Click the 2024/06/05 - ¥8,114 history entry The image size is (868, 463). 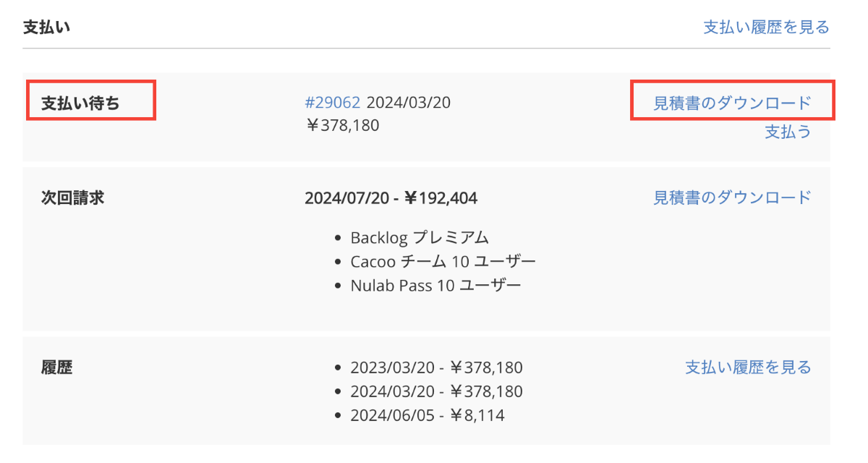tap(427, 415)
